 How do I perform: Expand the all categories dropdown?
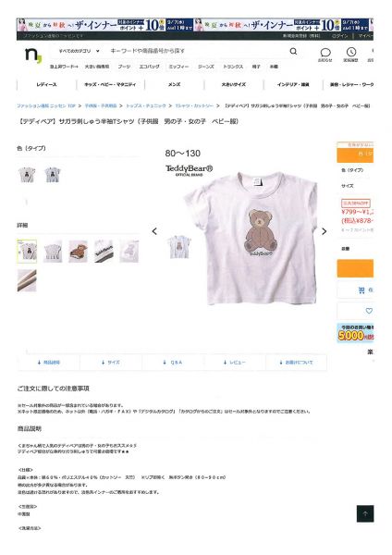click(x=79, y=51)
